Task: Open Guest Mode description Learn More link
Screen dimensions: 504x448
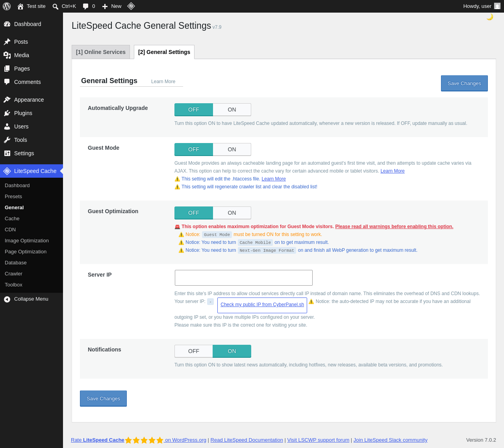Action: 393,171
